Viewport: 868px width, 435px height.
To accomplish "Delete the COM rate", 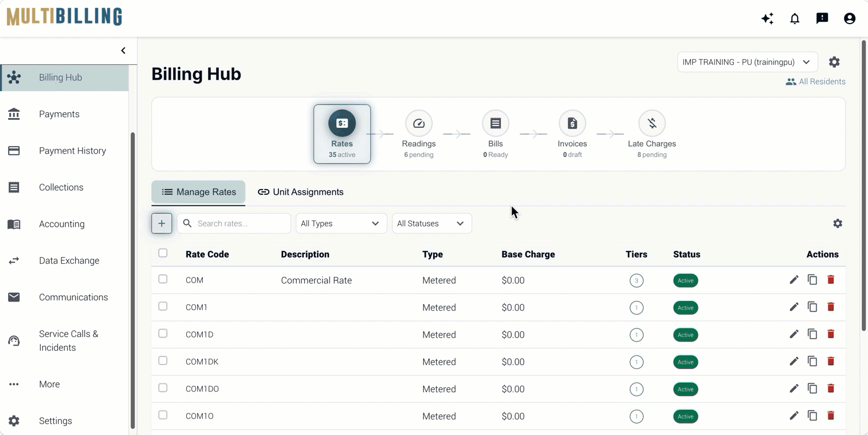I will point(831,280).
